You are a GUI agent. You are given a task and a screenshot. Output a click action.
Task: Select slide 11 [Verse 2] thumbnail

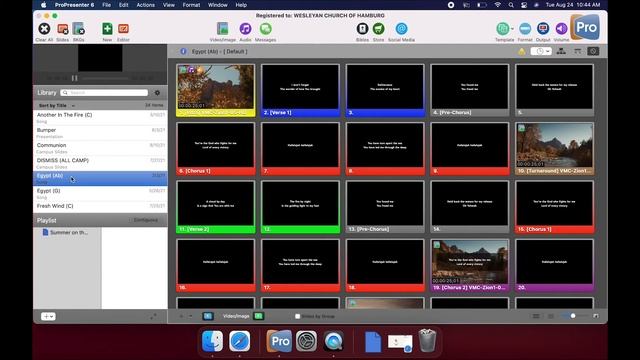coord(216,207)
